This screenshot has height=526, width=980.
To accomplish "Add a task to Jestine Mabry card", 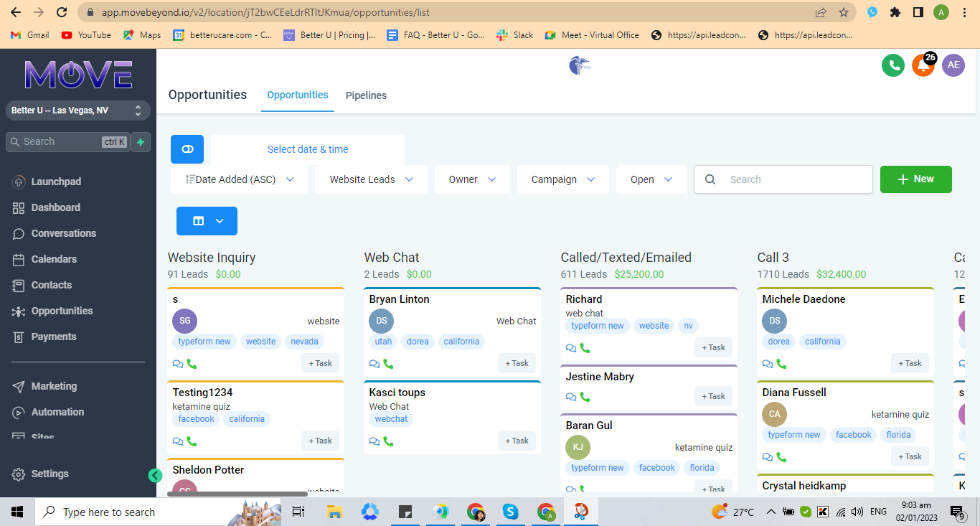I will pyautogui.click(x=713, y=396).
